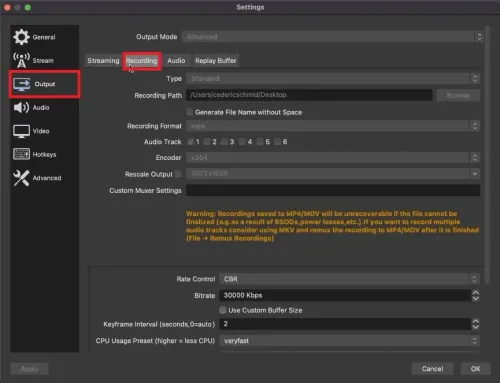The width and height of the screenshot is (500, 383).
Task: Switch to the Audio output tab
Action: [x=176, y=61]
